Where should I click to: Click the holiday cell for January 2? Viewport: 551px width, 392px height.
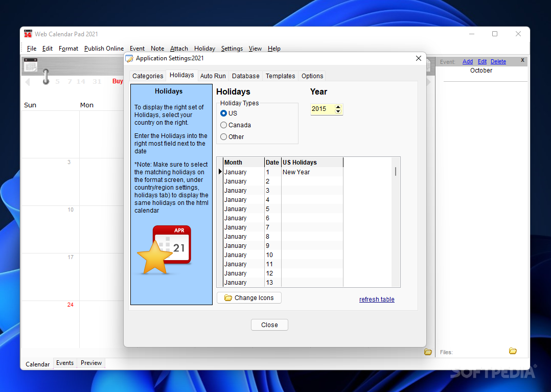pyautogui.click(x=312, y=181)
